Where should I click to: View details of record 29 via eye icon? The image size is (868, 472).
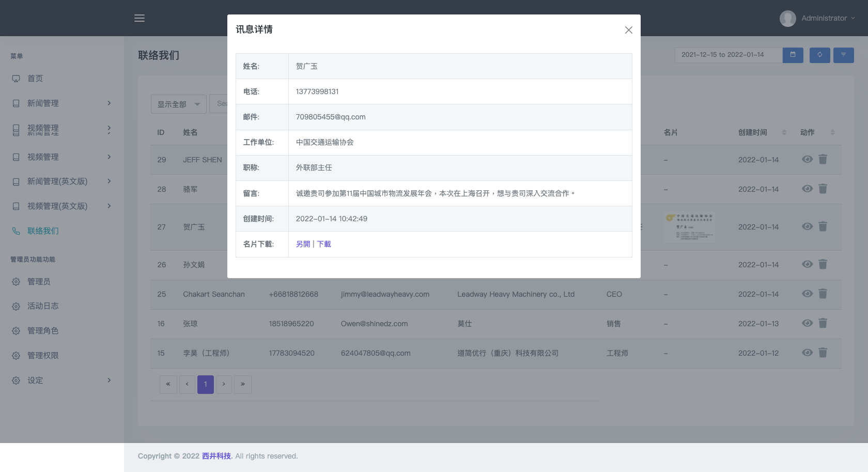[807, 160]
